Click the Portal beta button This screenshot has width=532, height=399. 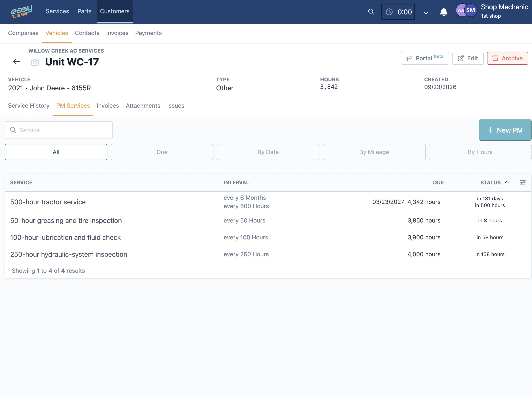(425, 58)
